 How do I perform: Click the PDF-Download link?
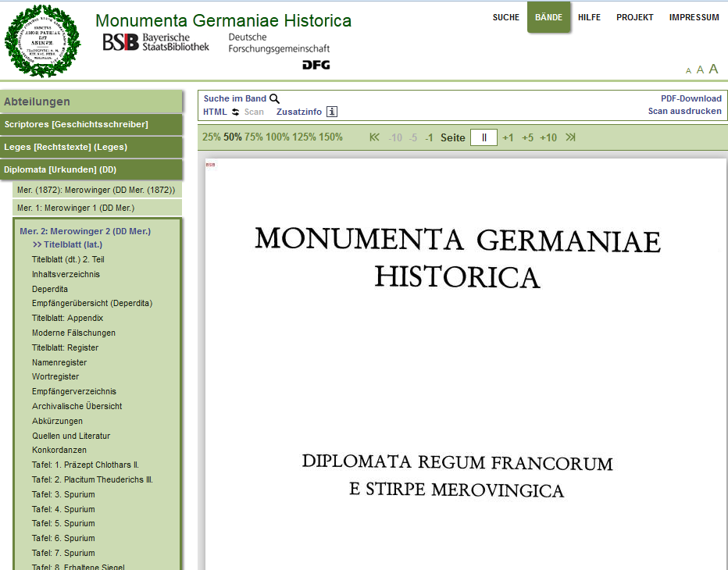(x=691, y=98)
